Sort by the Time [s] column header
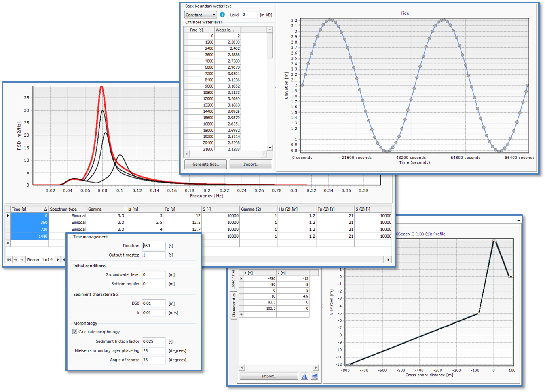Viewport: 545px width, 392px height. (29, 209)
